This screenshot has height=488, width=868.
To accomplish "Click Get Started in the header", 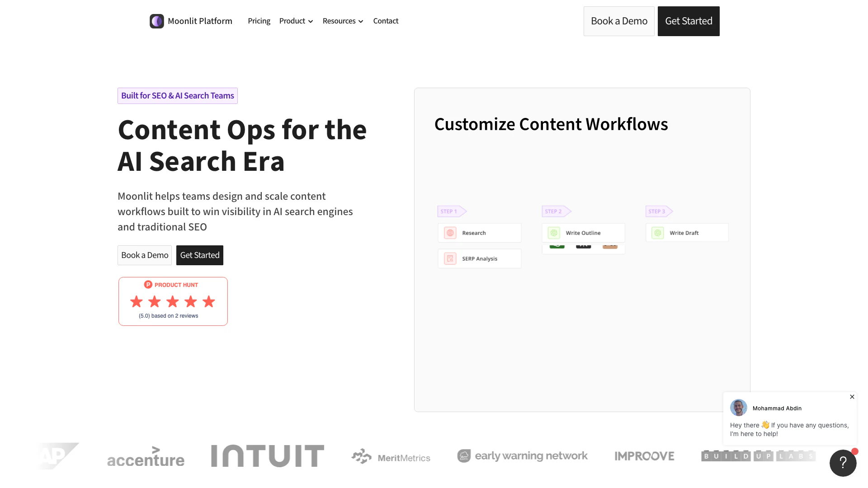I will 689,21.
